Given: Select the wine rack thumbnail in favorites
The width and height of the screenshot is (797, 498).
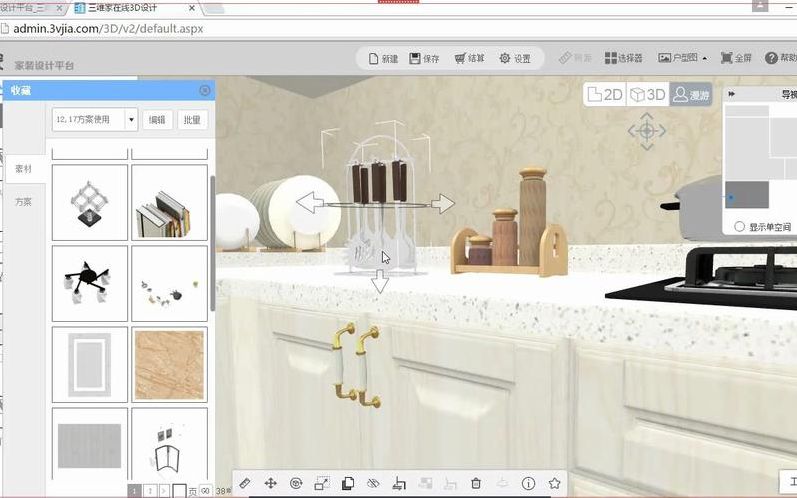Looking at the screenshot, I should coord(89,202).
